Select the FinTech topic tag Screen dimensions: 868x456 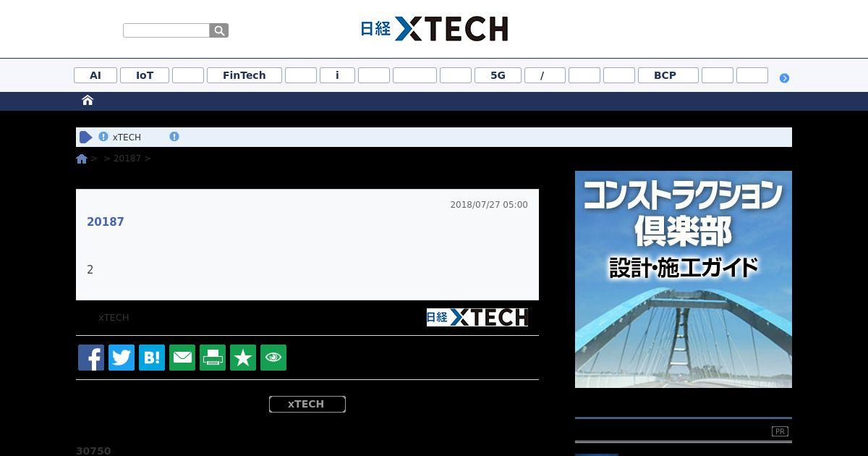point(244,75)
